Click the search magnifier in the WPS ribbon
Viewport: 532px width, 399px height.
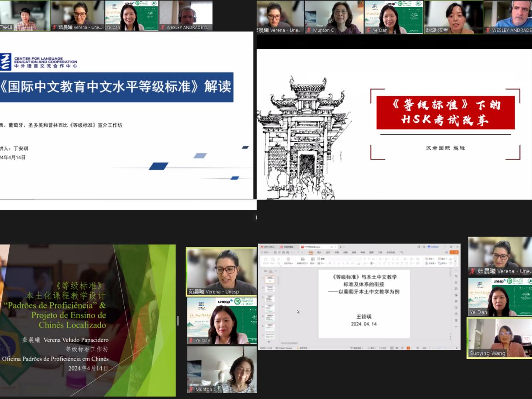402,252
